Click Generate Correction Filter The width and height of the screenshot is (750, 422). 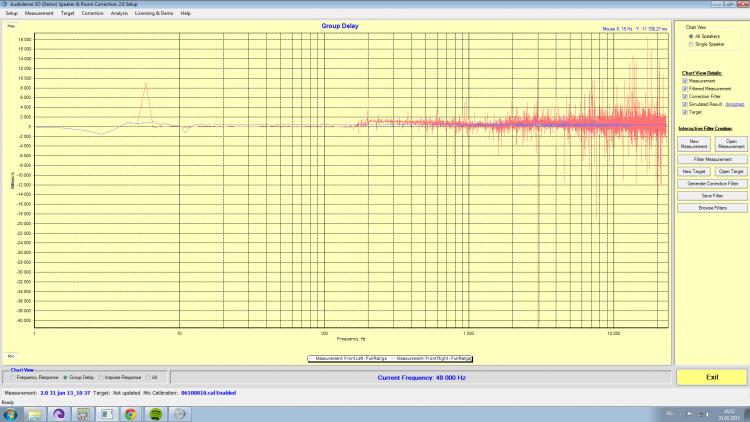point(712,184)
